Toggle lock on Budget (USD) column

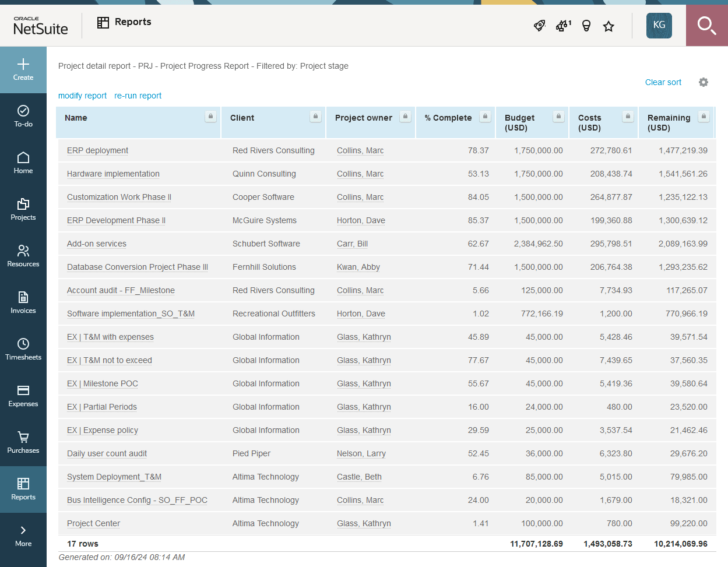[558, 117]
